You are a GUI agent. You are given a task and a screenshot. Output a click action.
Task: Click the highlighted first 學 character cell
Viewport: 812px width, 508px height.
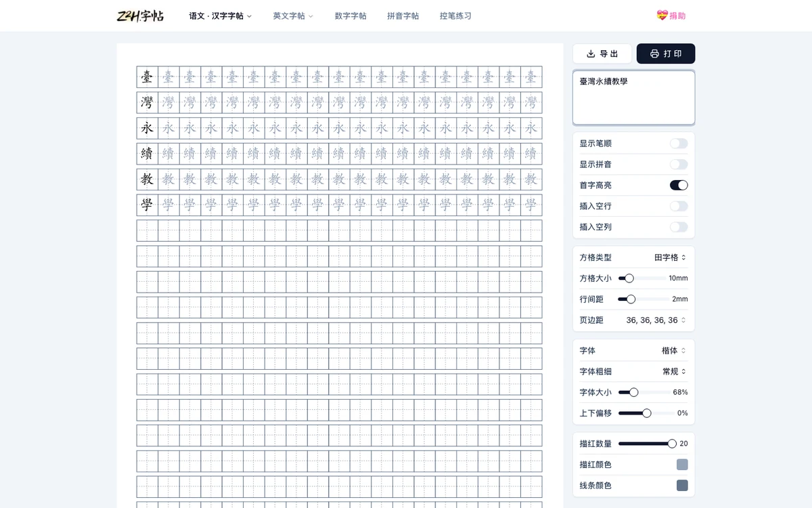point(147,205)
